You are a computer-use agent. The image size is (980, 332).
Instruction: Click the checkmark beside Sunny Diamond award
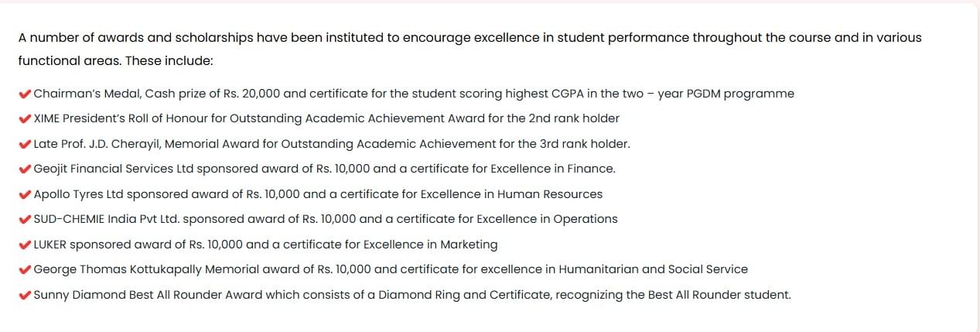tap(25, 295)
